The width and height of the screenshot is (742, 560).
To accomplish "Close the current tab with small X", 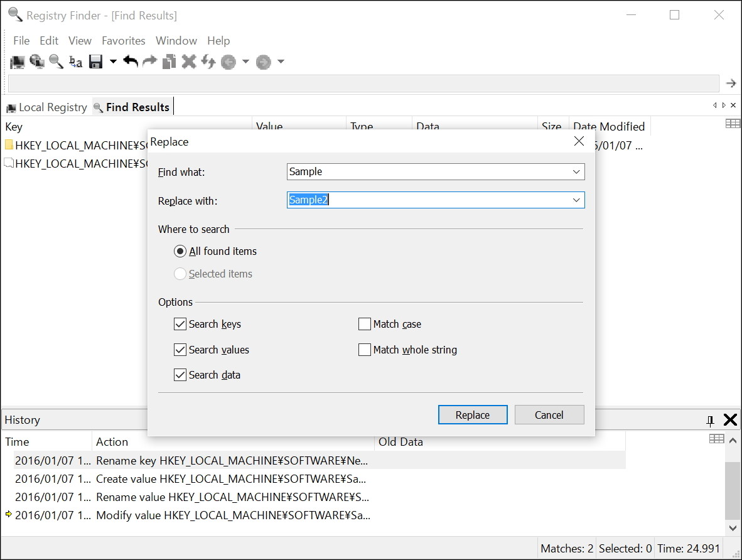I will [x=733, y=105].
